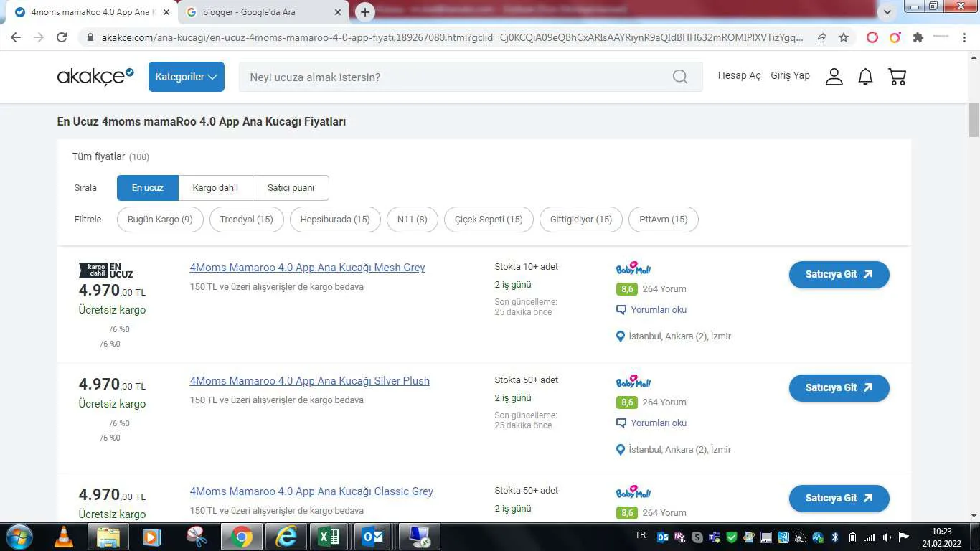The image size is (980, 551).
Task: Filter by Bugün Kargo (9)
Action: click(160, 220)
